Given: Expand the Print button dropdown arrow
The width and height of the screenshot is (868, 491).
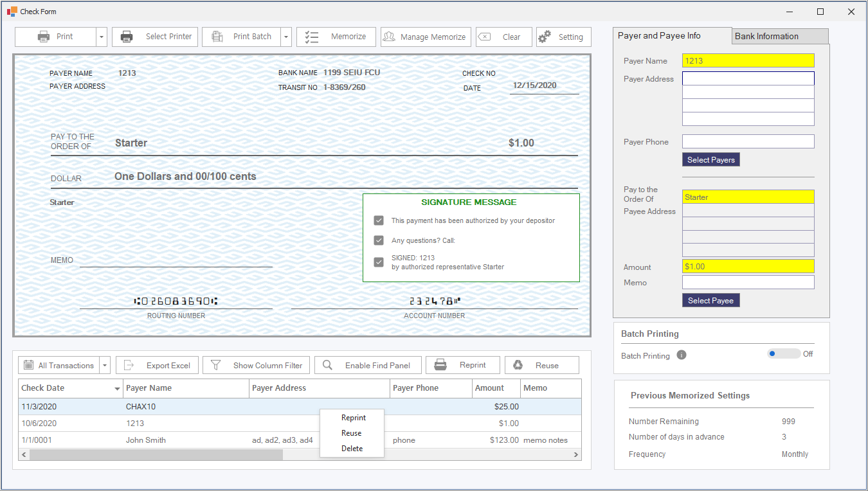Looking at the screenshot, I should (x=102, y=37).
